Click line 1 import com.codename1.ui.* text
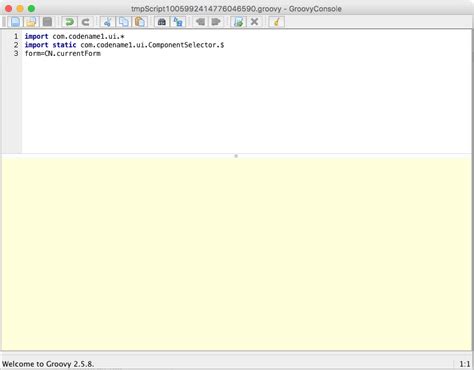Screen dimensions: 474x370 74,36
